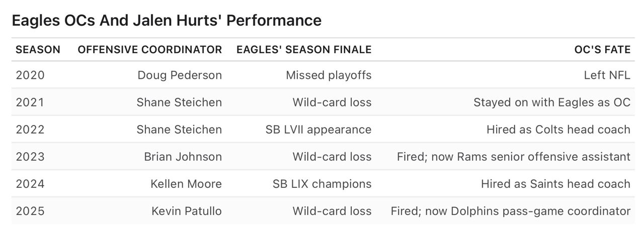This screenshot has width=644, height=229.
Task: Click Stayed on with Eagles as OC
Action: 551,102
